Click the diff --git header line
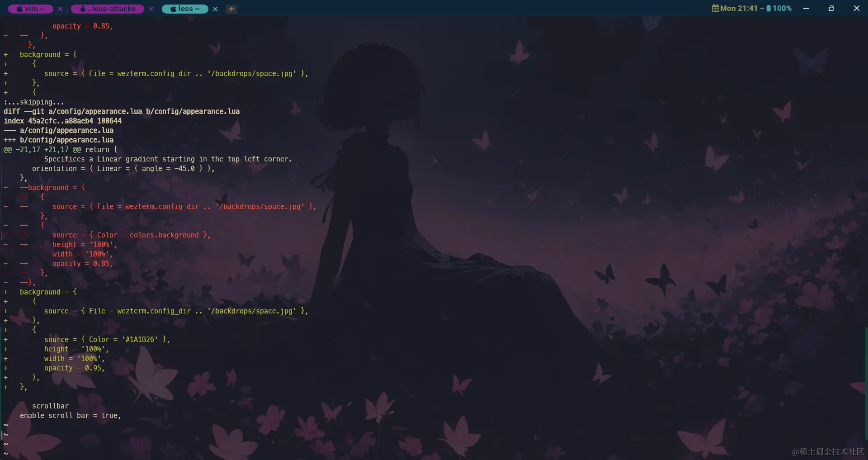The height and width of the screenshot is (460, 868). coord(121,111)
